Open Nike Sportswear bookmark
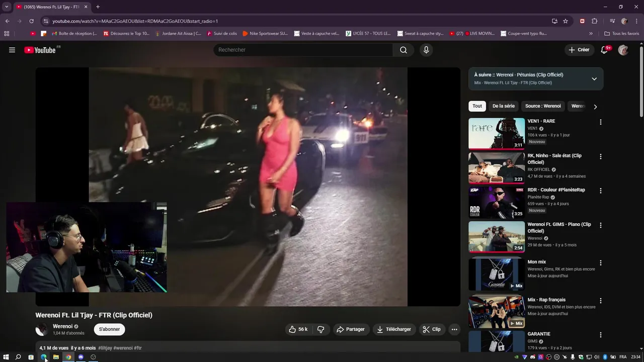 [x=265, y=34]
